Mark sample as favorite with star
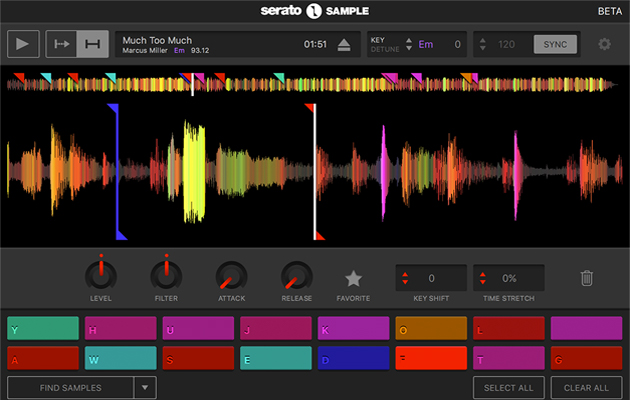The image size is (630, 400). (x=353, y=279)
